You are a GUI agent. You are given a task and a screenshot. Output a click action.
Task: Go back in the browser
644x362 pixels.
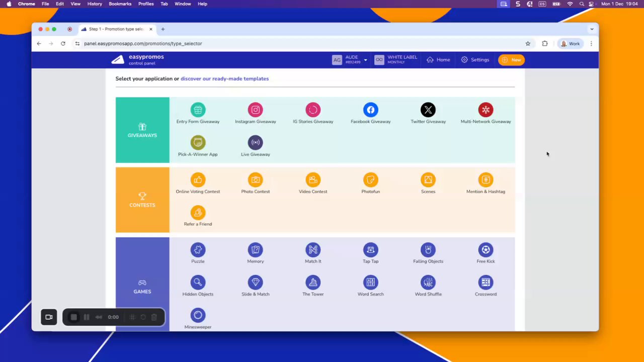point(39,44)
